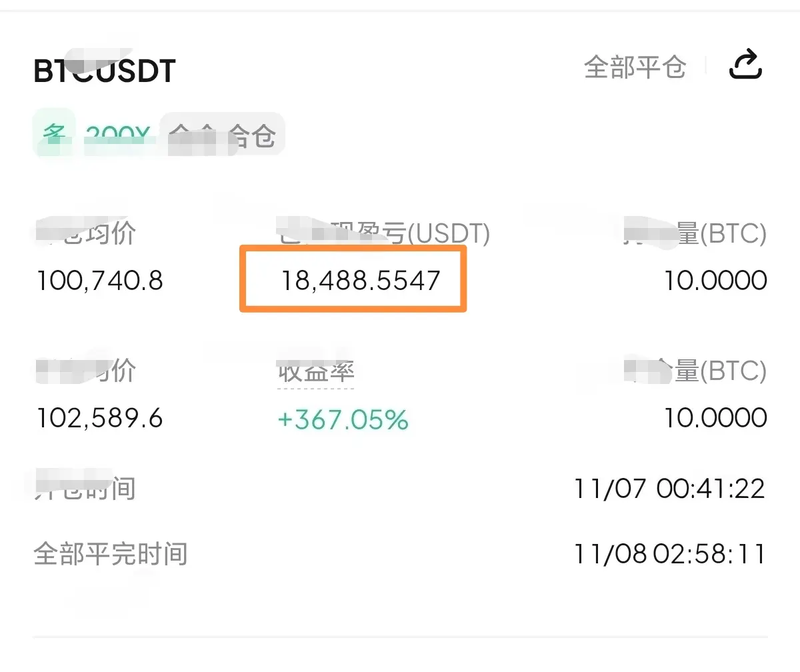This screenshot has height=672, width=800.
Task: Tap the first 10.0000 BTC quantity
Action: [715, 281]
